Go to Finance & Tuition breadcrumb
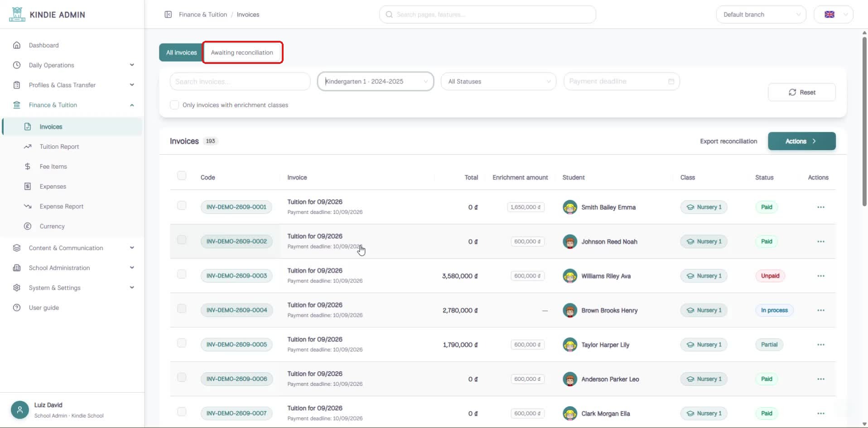Image resolution: width=868 pixels, height=428 pixels. [x=203, y=15]
